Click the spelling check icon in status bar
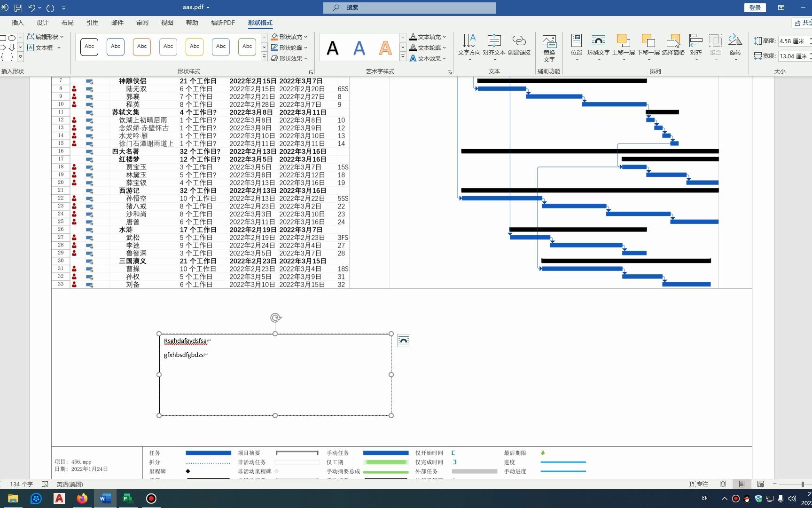Viewport: 812px width, 508px height. click(x=45, y=484)
